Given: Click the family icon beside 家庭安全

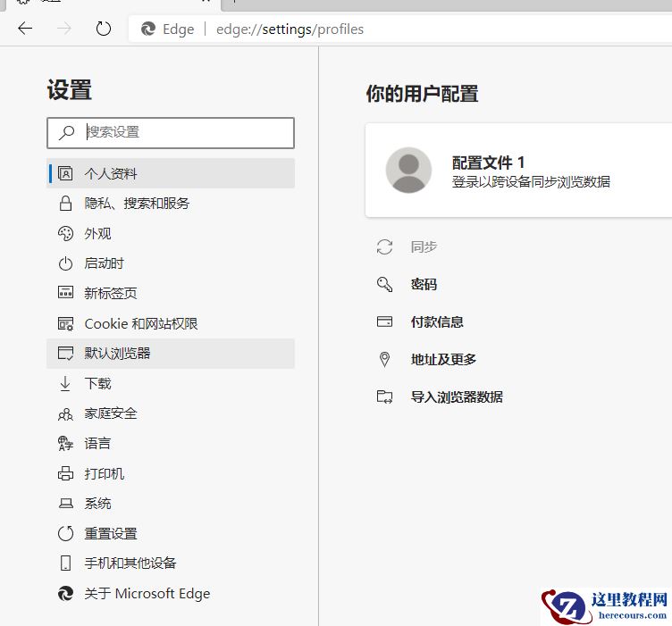Looking at the screenshot, I should 65,414.
